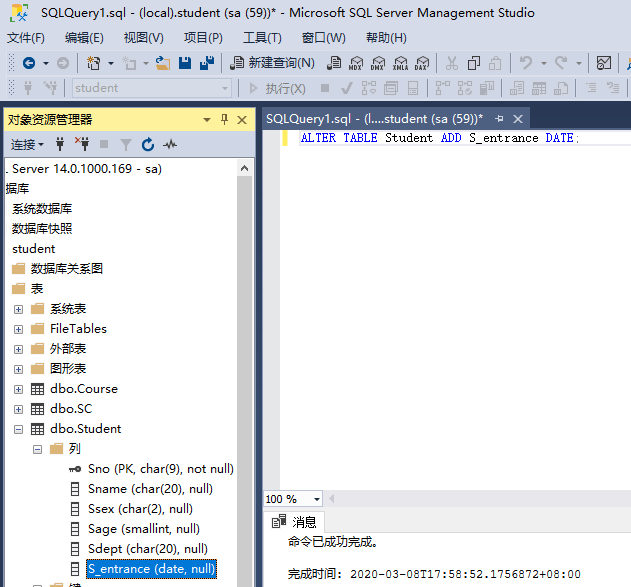Image resolution: width=631 pixels, height=587 pixels.
Task: Click the navigate backward arrow icon
Action: [29, 63]
